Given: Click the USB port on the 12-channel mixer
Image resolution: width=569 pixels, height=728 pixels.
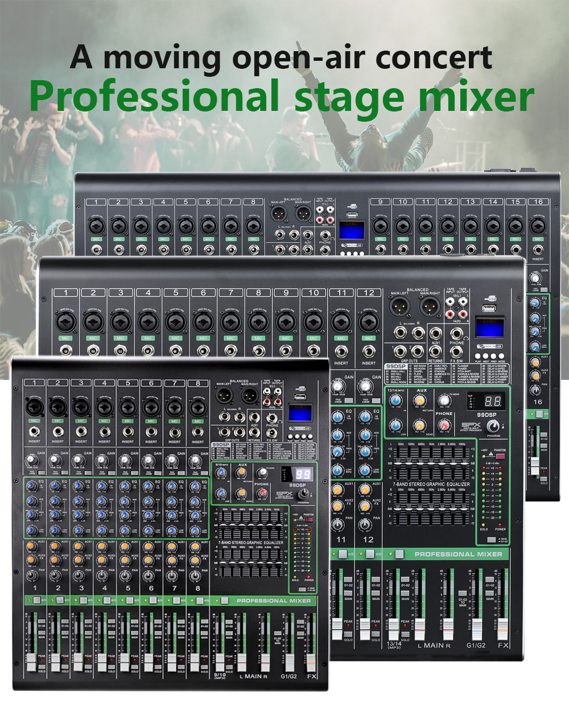Looking at the screenshot, I should [x=489, y=308].
